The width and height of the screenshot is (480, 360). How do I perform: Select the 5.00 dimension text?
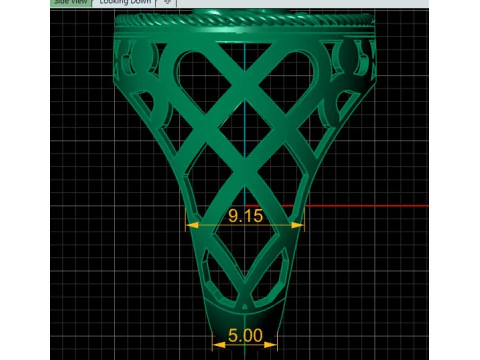245,335
